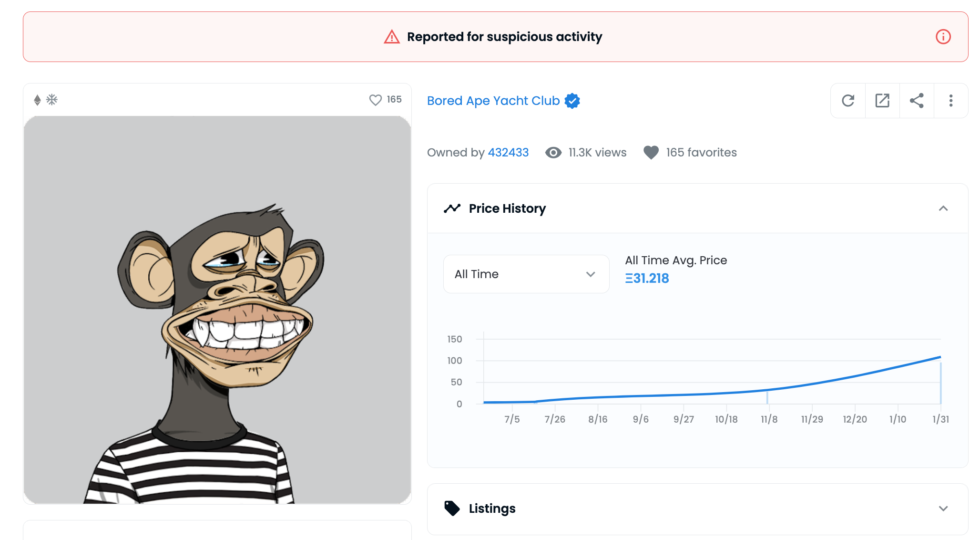Image resolution: width=980 pixels, height=540 pixels.
Task: Click the share icon
Action: tap(917, 101)
